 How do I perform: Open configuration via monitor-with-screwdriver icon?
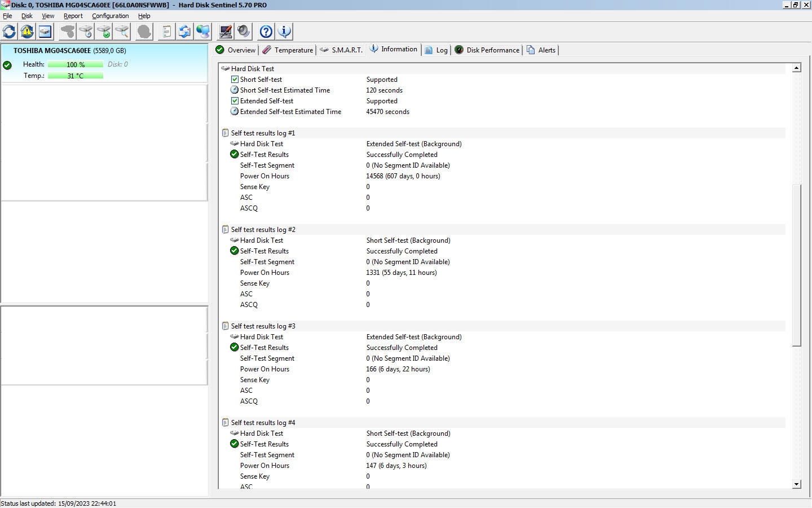226,32
